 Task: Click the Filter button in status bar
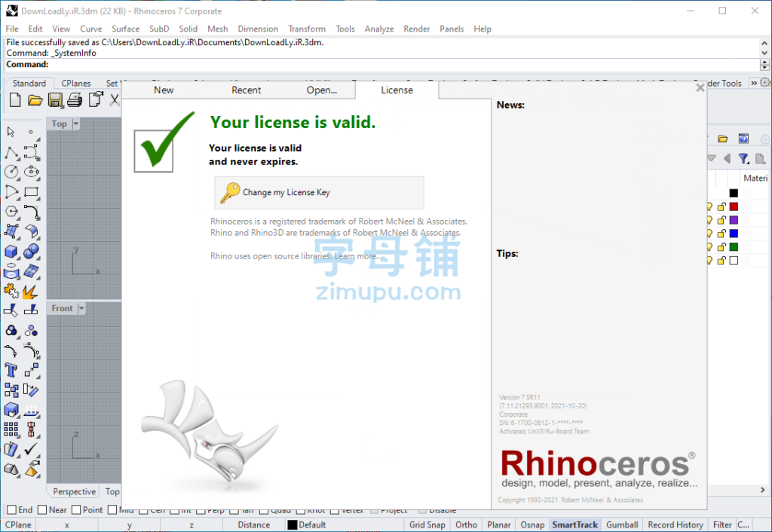[722, 524]
